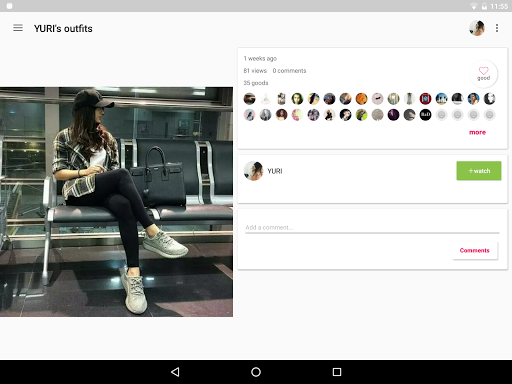
Task: Show more users who gave goods
Action: [477, 132]
